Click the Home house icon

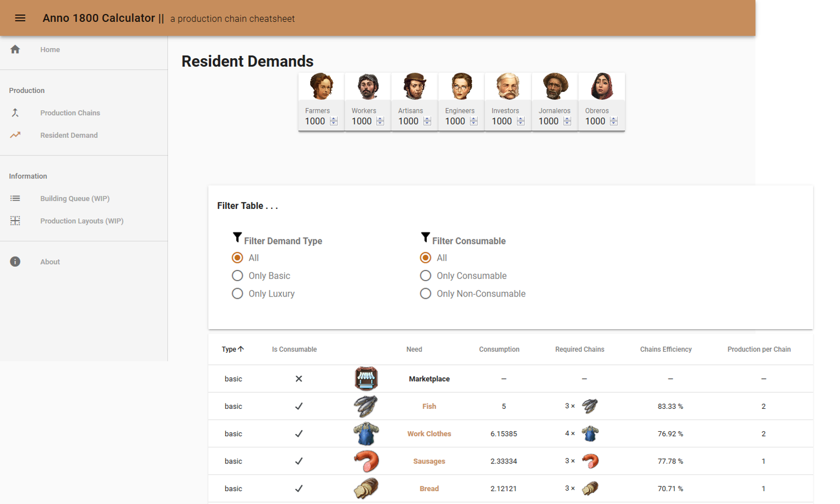[15, 50]
